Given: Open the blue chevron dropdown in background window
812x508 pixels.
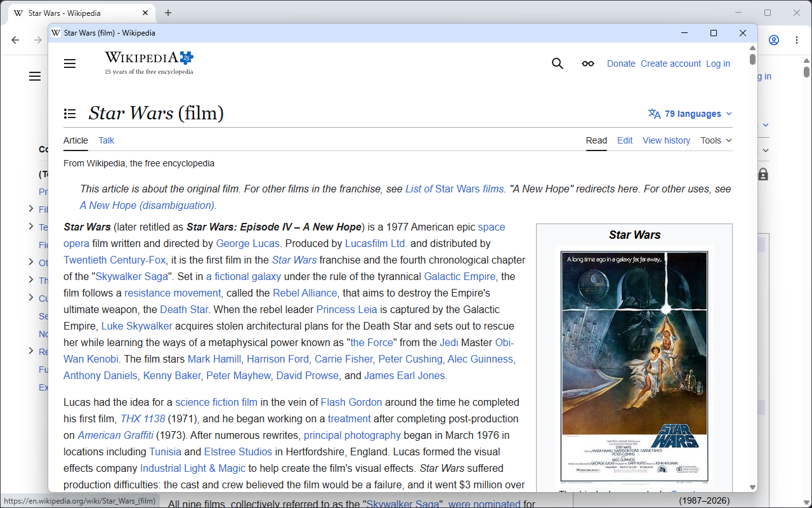Looking at the screenshot, I should (x=766, y=125).
